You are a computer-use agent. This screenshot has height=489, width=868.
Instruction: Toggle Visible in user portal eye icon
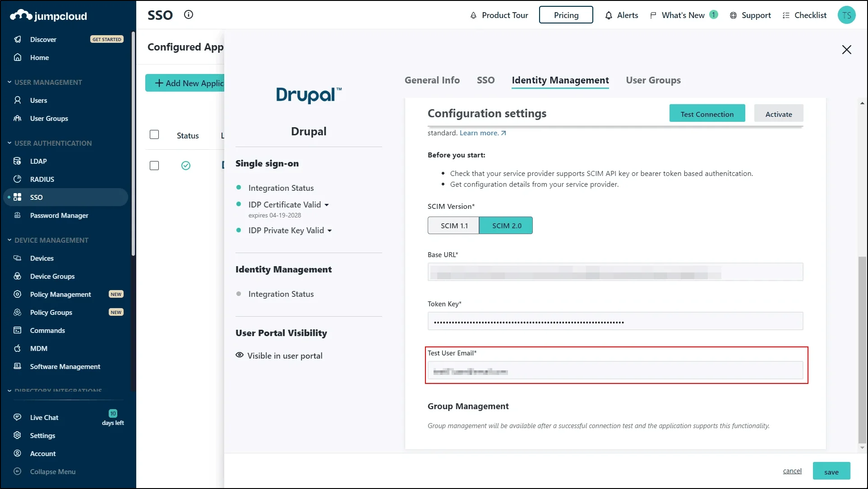coord(240,355)
